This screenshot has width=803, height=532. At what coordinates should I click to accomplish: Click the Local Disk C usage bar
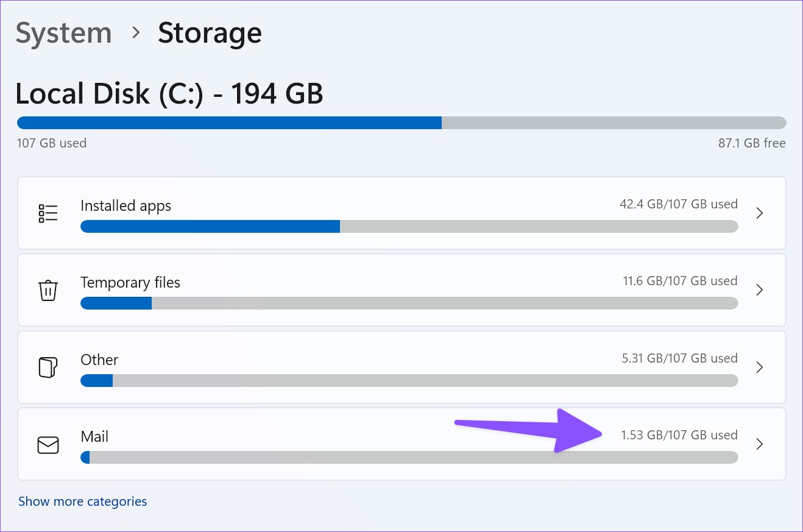[x=401, y=123]
